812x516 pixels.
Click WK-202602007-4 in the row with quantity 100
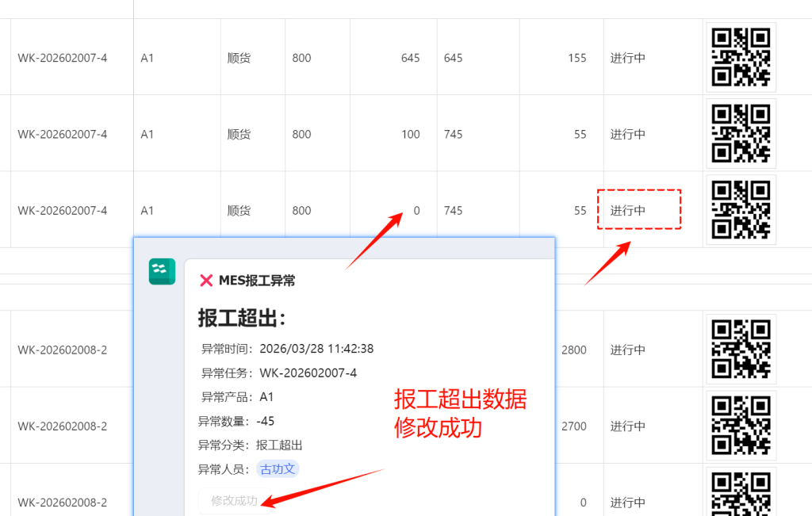click(63, 135)
